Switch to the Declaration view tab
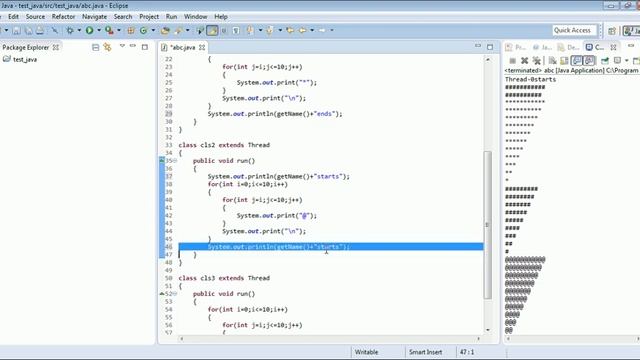Image resolution: width=640 pixels, height=360 pixels. click(569, 47)
